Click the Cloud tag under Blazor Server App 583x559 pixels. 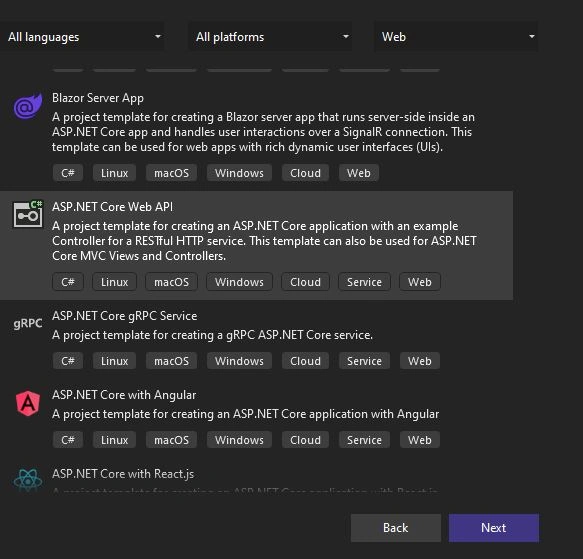[x=305, y=173]
